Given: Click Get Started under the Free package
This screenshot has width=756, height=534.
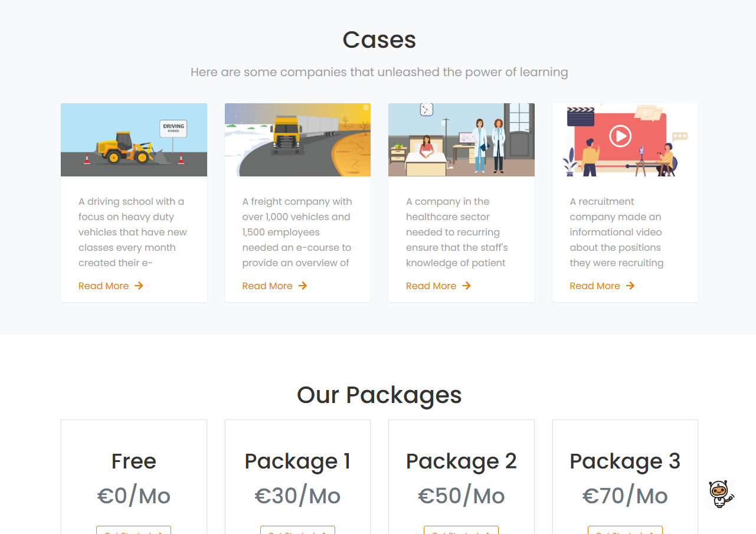Looking at the screenshot, I should (x=134, y=530).
